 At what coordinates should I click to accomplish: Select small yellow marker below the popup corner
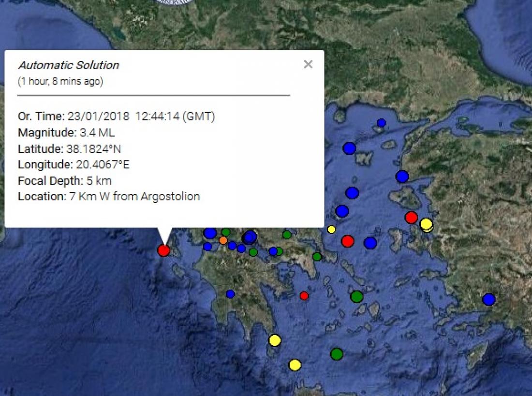pos(331,229)
